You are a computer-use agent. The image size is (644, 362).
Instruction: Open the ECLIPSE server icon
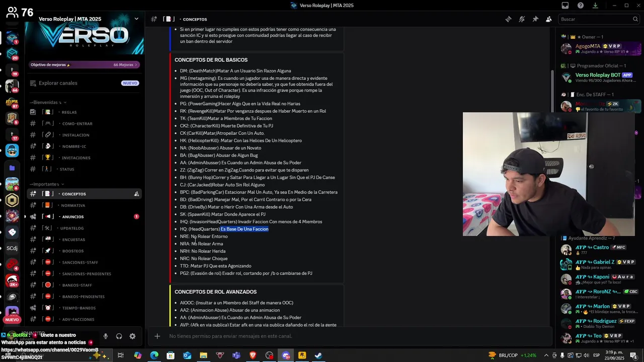[12, 102]
